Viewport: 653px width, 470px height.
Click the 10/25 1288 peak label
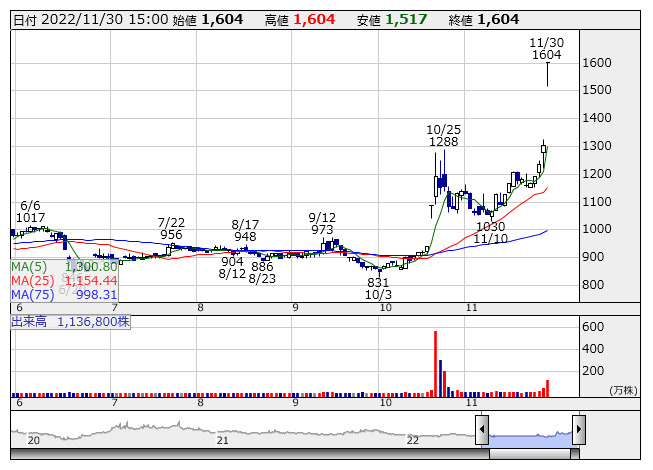[442, 136]
